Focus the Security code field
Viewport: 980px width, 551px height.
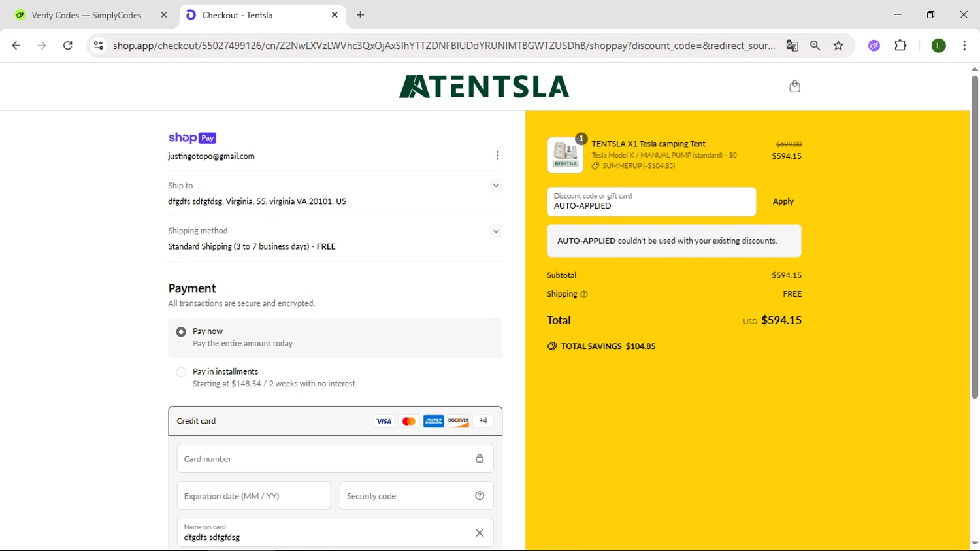416,495
